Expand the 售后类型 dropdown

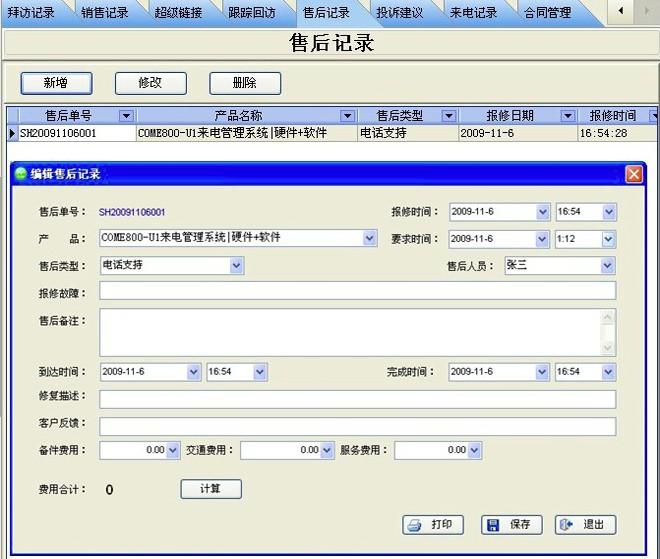point(237,266)
